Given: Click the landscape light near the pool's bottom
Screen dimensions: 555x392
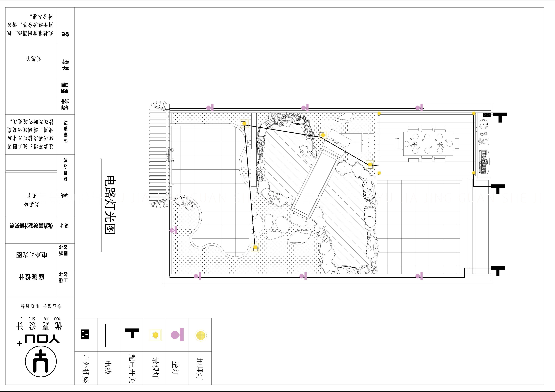Looking at the screenshot, I should tap(255, 248).
